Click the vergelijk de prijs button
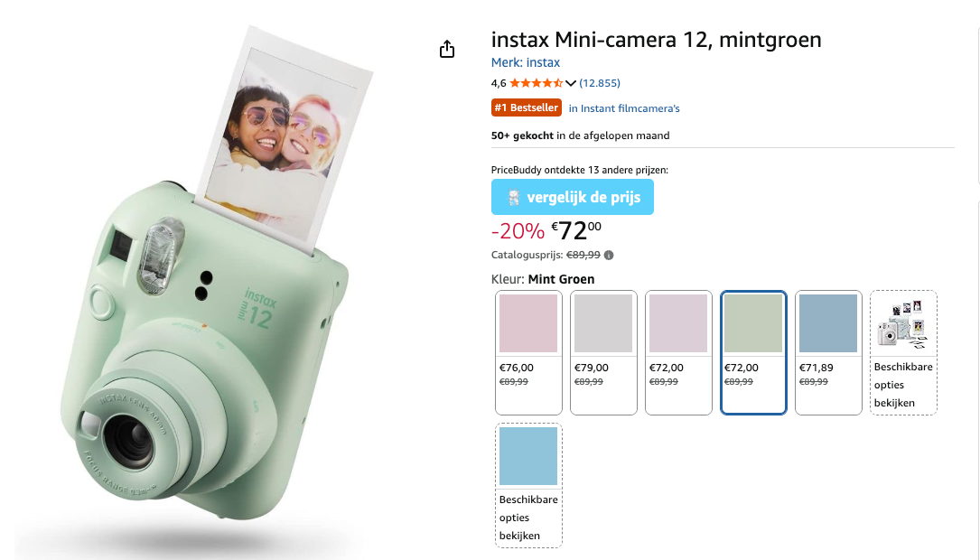The width and height of the screenshot is (980, 560). click(573, 197)
